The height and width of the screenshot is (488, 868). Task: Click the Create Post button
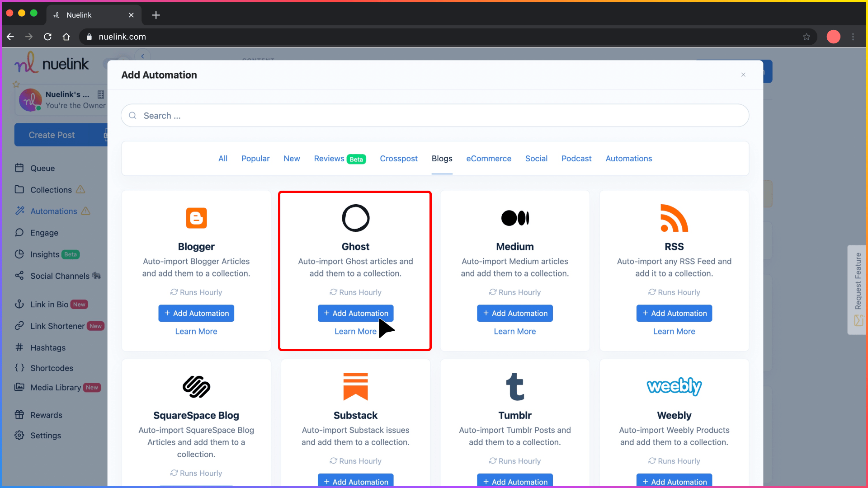[x=61, y=135]
